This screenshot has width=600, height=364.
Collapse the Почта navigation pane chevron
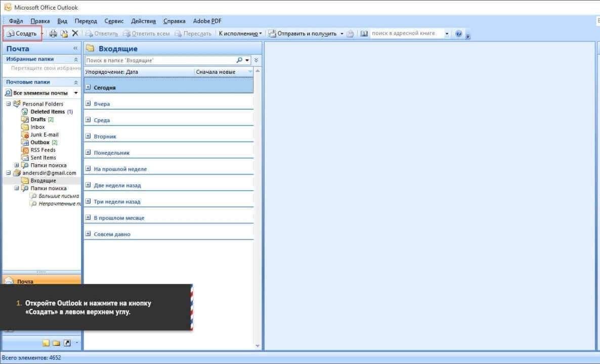pyautogui.click(x=75, y=48)
